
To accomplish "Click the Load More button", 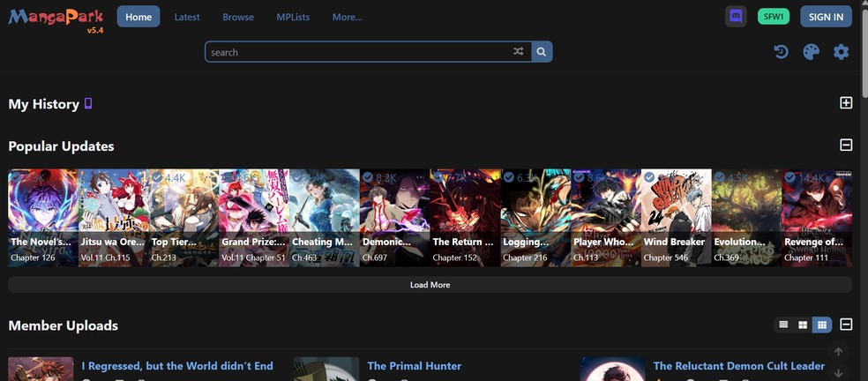I will (430, 285).
